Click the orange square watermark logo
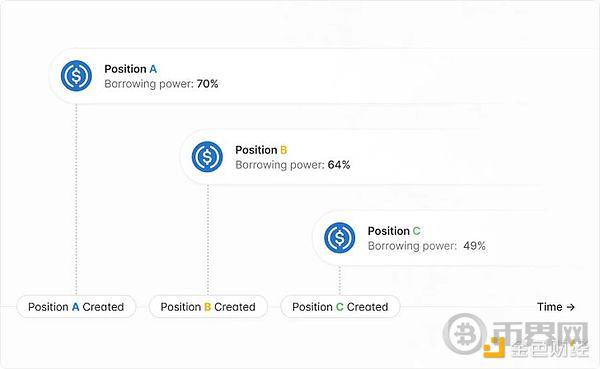The width and height of the screenshot is (600, 369). [494, 348]
